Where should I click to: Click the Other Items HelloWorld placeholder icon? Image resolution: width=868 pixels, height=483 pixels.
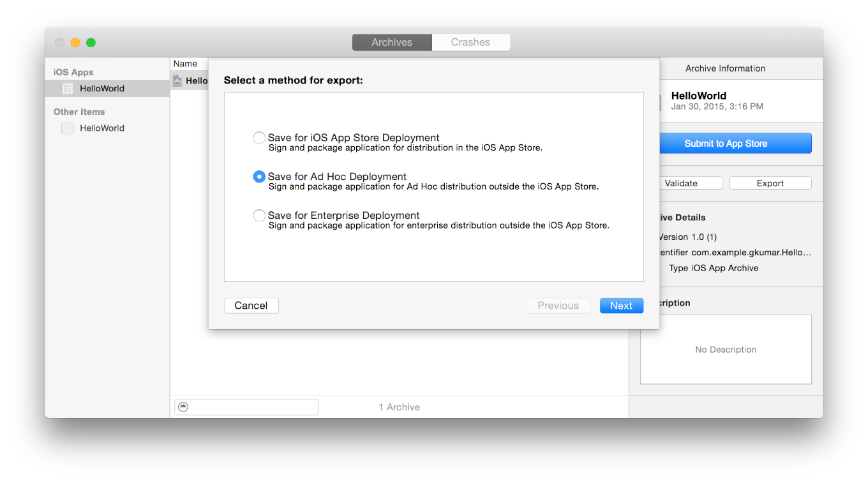(x=68, y=128)
